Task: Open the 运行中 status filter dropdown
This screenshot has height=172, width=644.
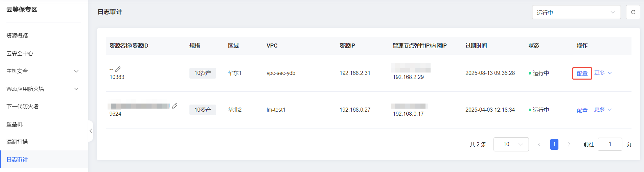Action: [x=576, y=12]
